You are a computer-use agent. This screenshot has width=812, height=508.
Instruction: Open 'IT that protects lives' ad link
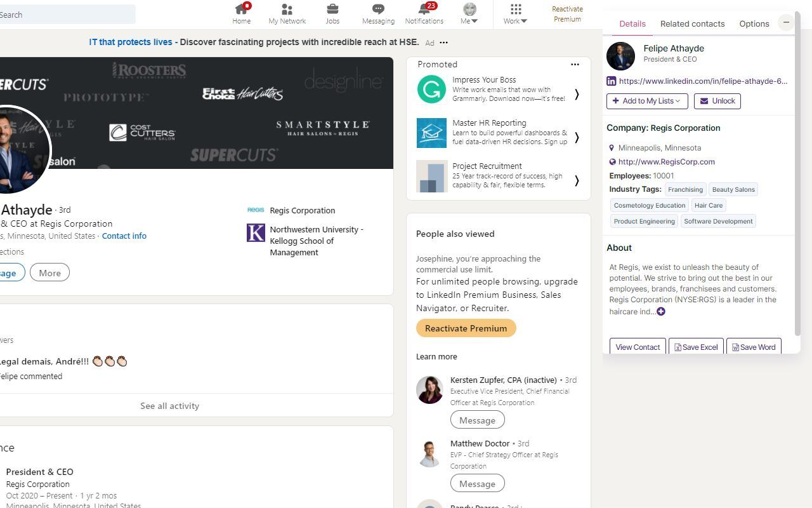pyautogui.click(x=131, y=42)
